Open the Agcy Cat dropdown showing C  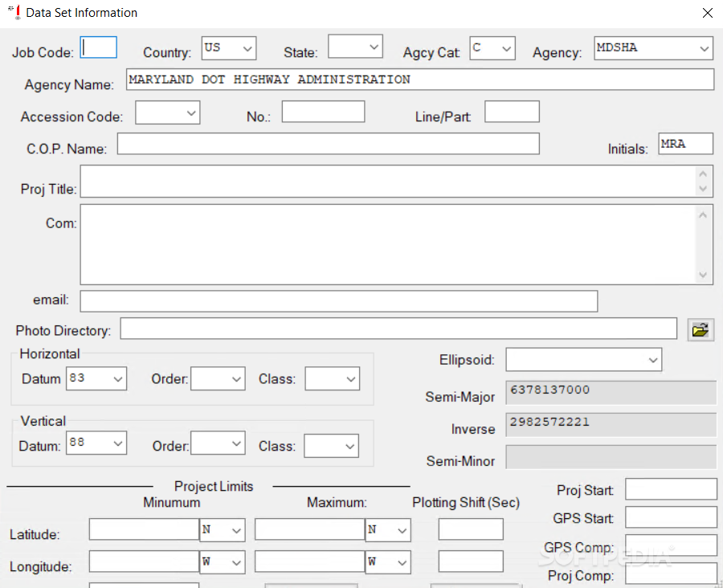click(x=492, y=48)
